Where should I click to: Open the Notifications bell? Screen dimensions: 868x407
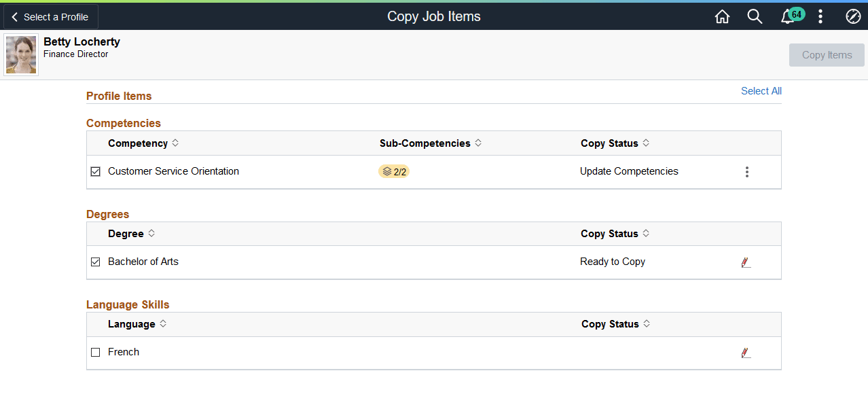pyautogui.click(x=788, y=16)
